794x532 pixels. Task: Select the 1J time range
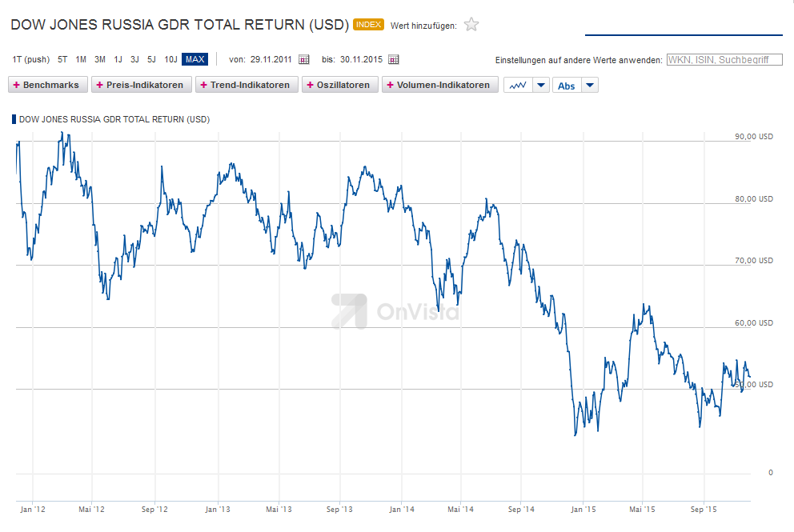coord(118,60)
